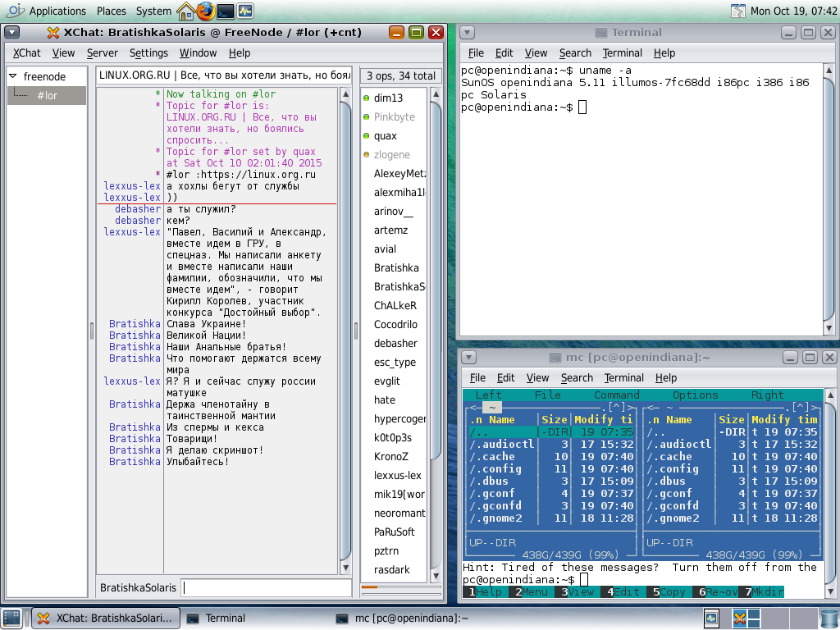Screen dimensions: 840x630
Task: Click the BratishkaSolaris nick button
Action: (138, 587)
